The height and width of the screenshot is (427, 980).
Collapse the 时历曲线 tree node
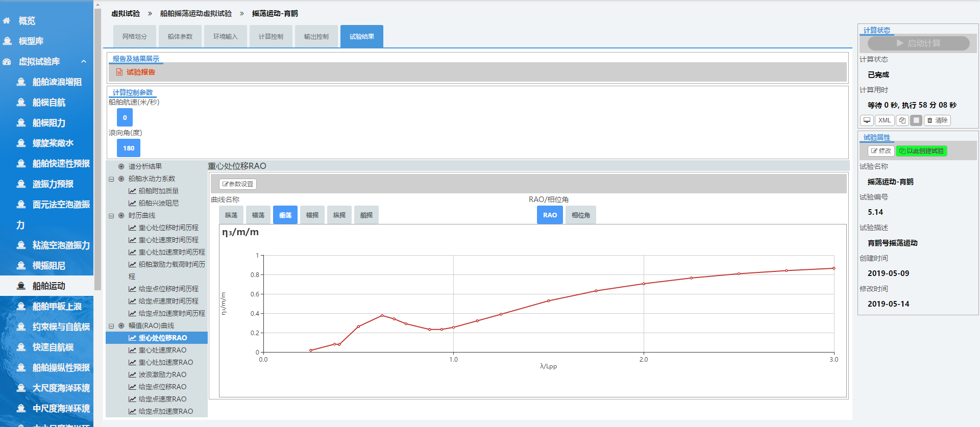[x=111, y=216]
